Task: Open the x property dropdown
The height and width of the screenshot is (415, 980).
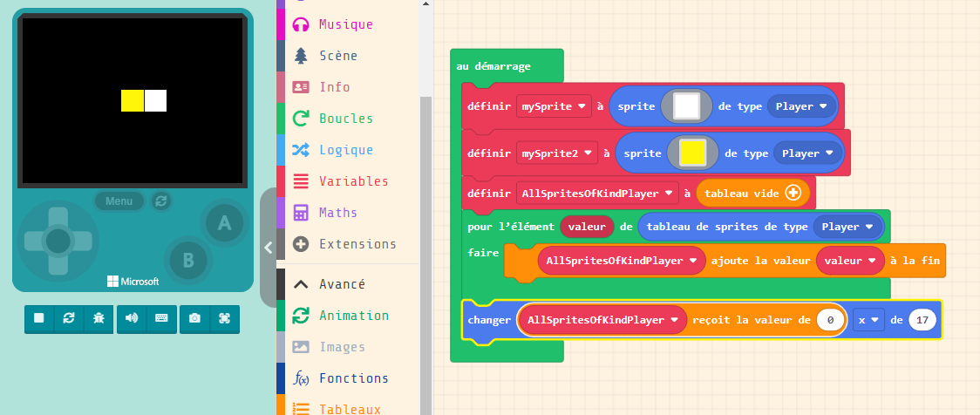Action: coord(868,320)
